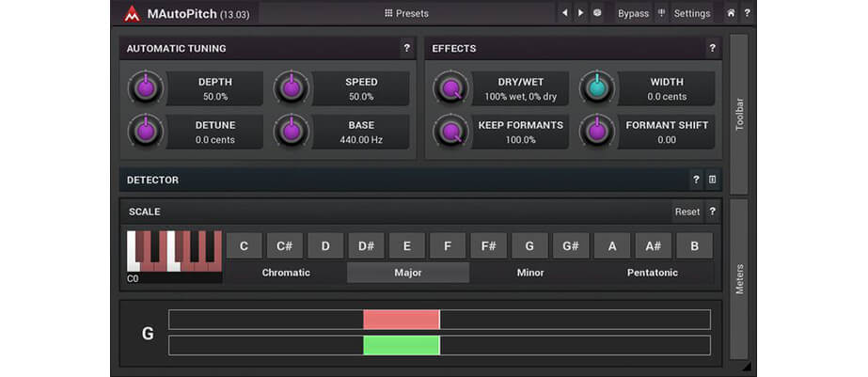
Task: Open help for Automatic Tuning panel
Action: (407, 48)
